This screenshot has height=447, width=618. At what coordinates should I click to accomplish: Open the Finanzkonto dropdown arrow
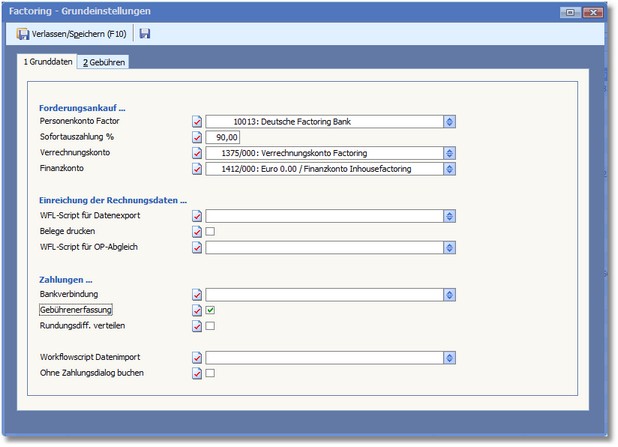click(450, 169)
